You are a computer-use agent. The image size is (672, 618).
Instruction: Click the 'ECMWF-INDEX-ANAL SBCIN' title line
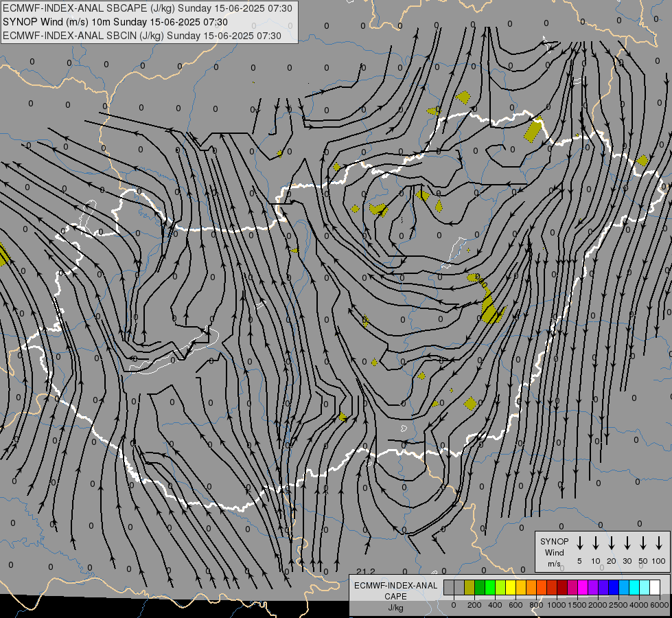tap(142, 36)
